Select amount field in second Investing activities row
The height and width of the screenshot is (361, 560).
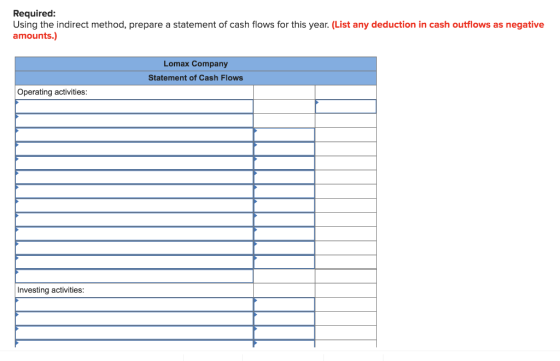click(284, 319)
